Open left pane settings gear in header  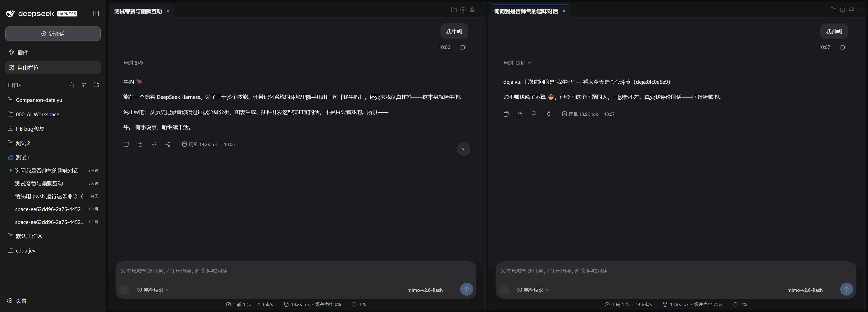[x=463, y=10]
